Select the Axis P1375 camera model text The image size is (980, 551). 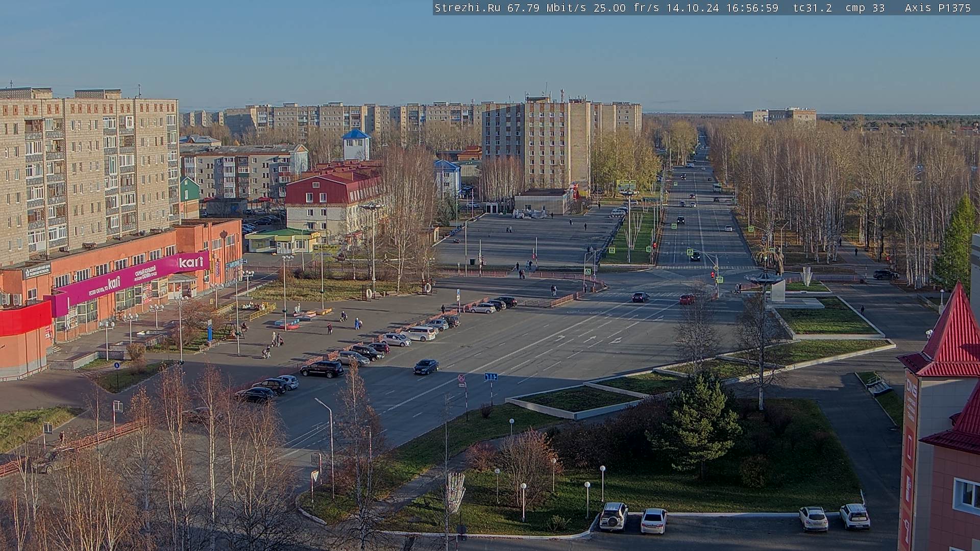point(938,8)
